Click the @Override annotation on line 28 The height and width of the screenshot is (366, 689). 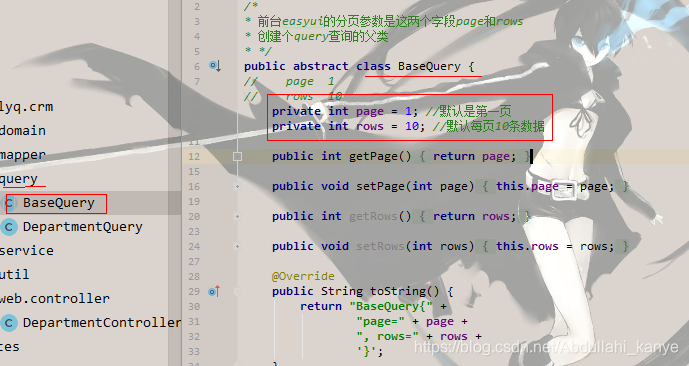(303, 276)
